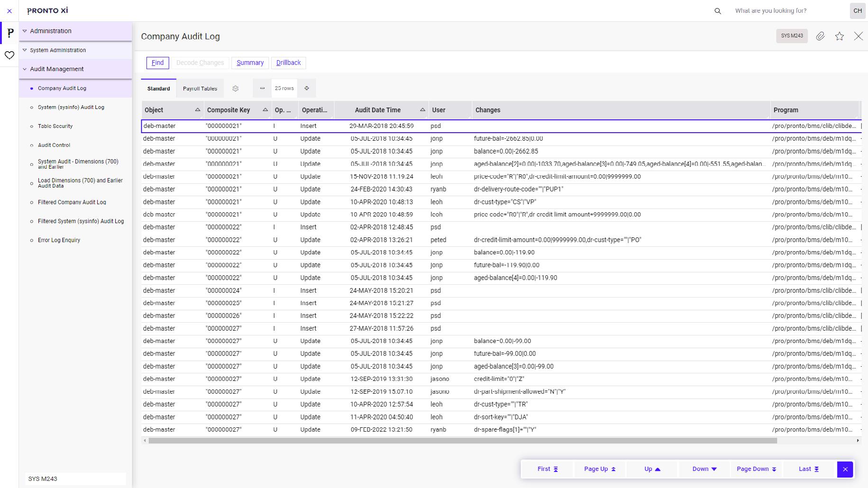Expand the System Administration section
This screenshot has width=868, height=488.
coord(25,50)
